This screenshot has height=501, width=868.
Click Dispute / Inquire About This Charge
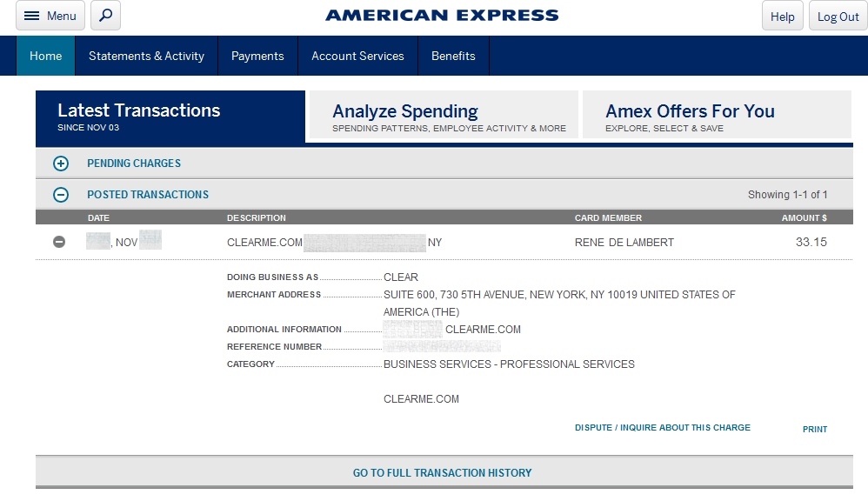662,428
